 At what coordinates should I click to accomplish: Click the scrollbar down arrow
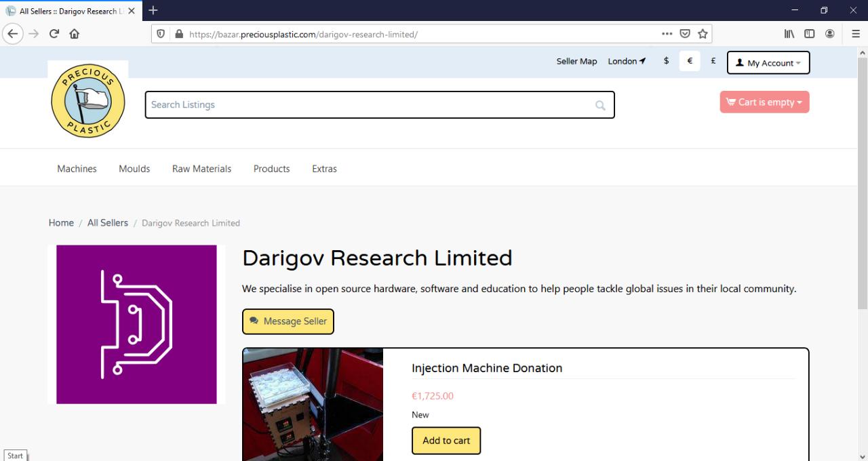click(x=862, y=456)
